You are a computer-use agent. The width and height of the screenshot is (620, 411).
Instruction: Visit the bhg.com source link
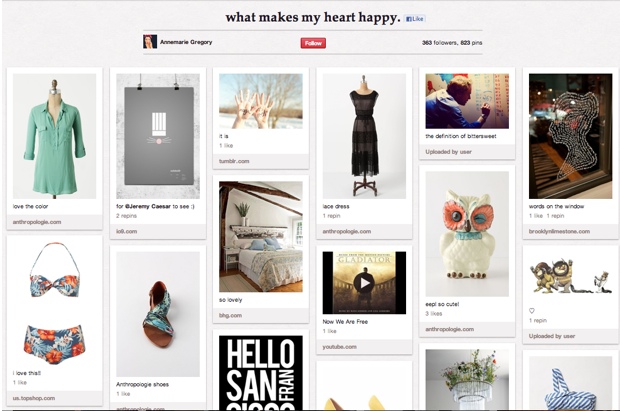231,315
